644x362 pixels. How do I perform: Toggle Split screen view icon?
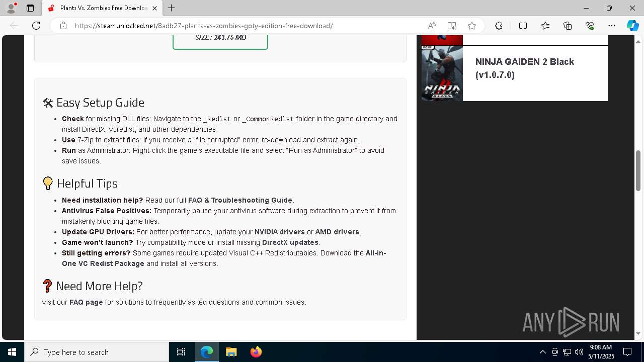[x=523, y=26]
